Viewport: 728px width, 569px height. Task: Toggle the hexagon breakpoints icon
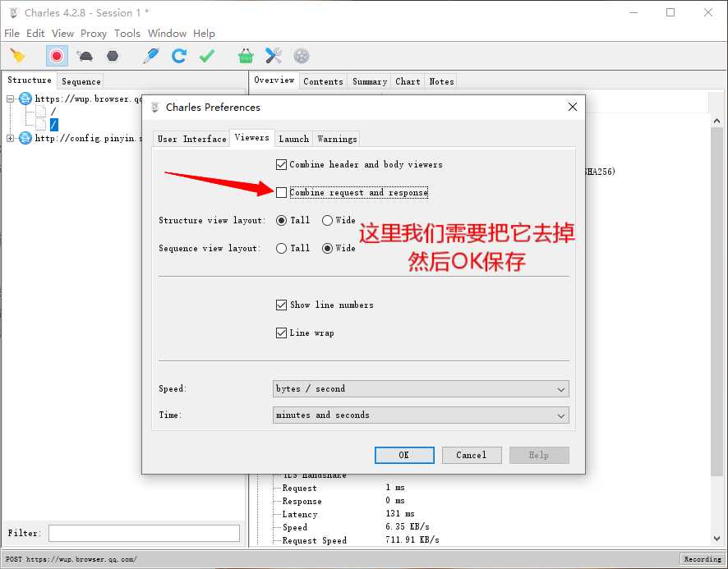pyautogui.click(x=113, y=56)
